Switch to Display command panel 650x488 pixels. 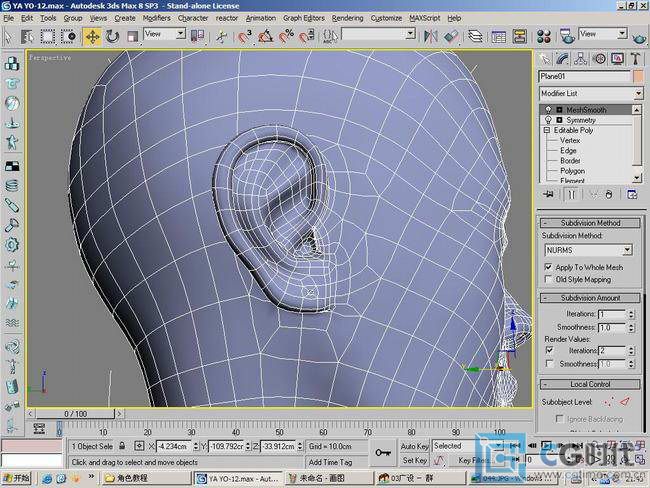click(x=618, y=59)
